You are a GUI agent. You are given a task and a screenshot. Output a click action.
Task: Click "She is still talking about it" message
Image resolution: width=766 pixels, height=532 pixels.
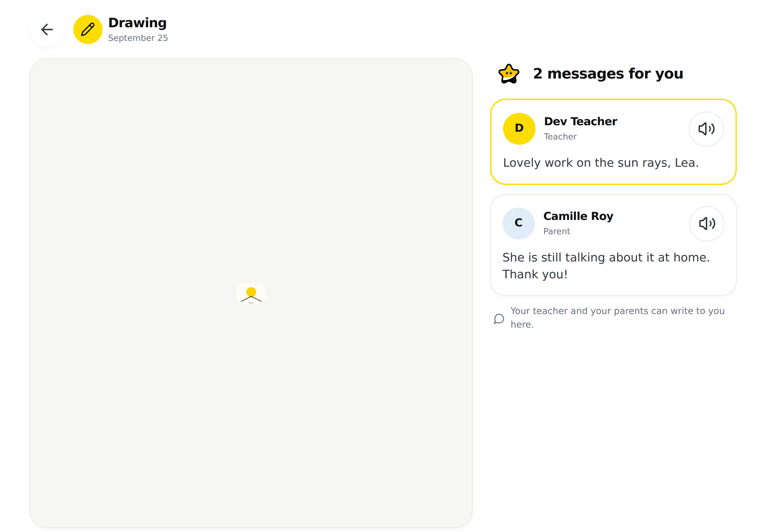click(x=606, y=266)
